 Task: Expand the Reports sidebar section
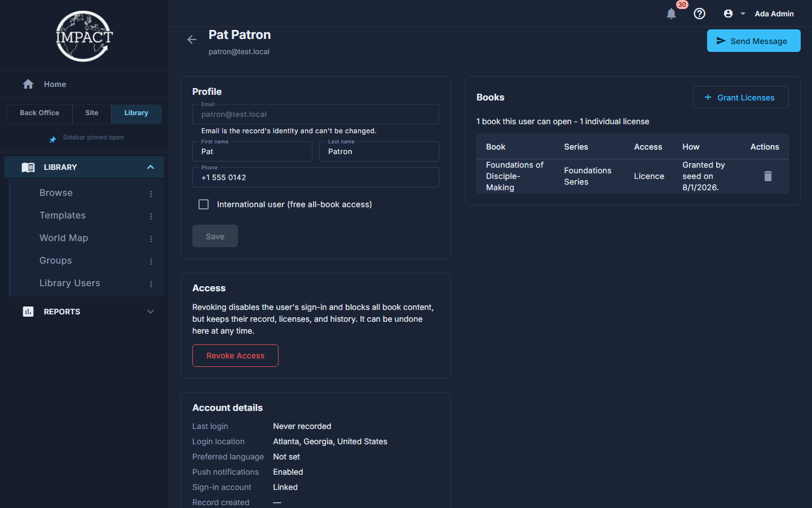[x=151, y=312]
